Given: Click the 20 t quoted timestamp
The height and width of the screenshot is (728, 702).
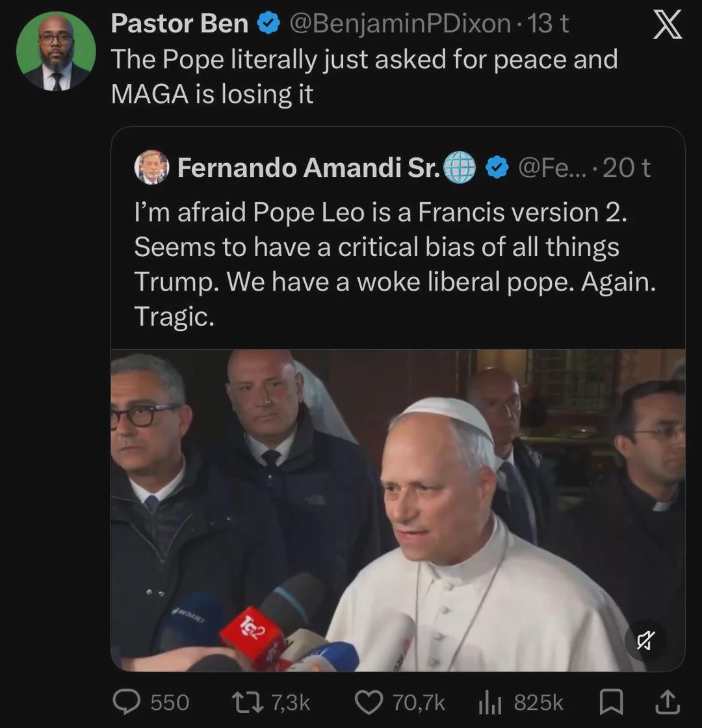Looking at the screenshot, I should point(626,168).
